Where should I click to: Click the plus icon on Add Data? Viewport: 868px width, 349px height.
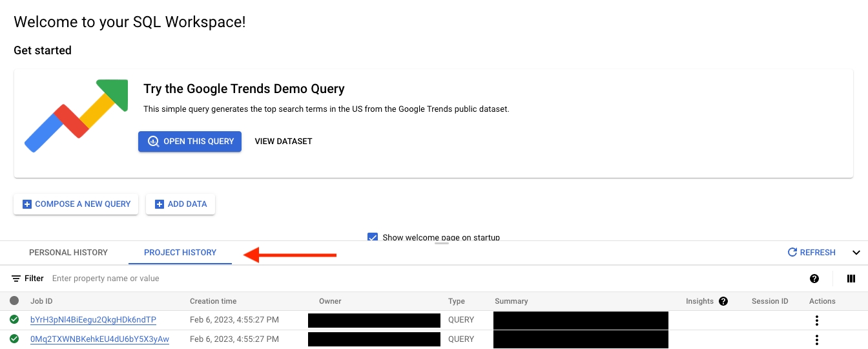pos(160,204)
